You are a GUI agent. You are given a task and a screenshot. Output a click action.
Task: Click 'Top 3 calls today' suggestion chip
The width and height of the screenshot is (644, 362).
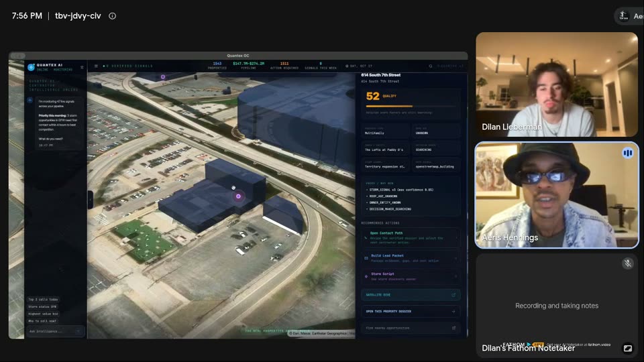click(43, 300)
